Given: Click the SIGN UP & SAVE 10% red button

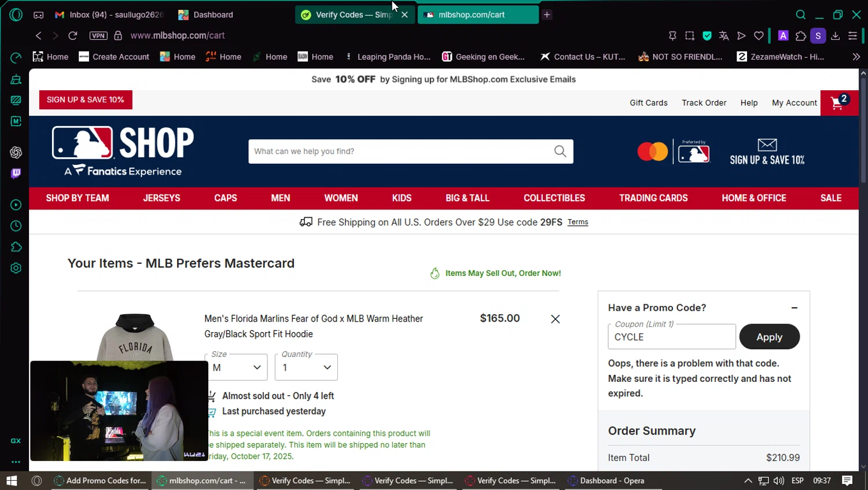Looking at the screenshot, I should tap(86, 100).
